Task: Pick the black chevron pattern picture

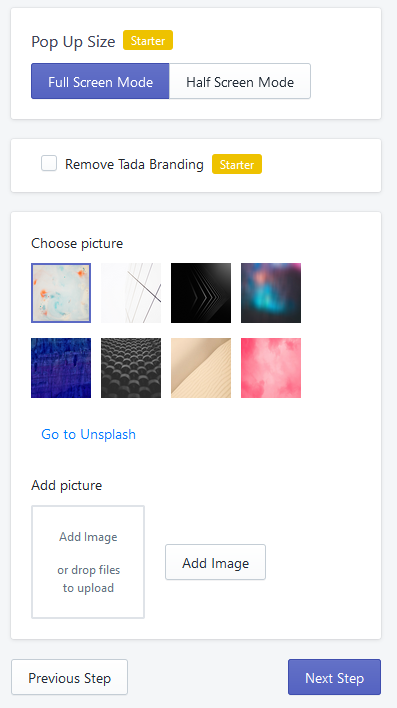Action: (201, 293)
